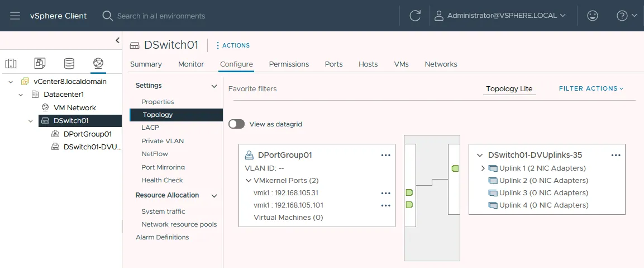Click the Uplink 4 adapter icon

pos(493,205)
